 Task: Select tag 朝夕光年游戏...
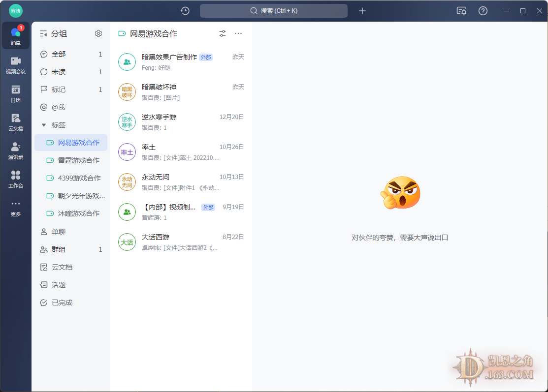click(x=71, y=196)
